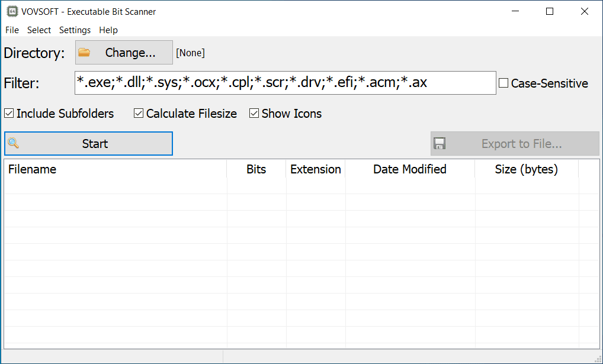Image resolution: width=603 pixels, height=364 pixels.
Task: Click the Export to File button
Action: pyautogui.click(x=515, y=144)
